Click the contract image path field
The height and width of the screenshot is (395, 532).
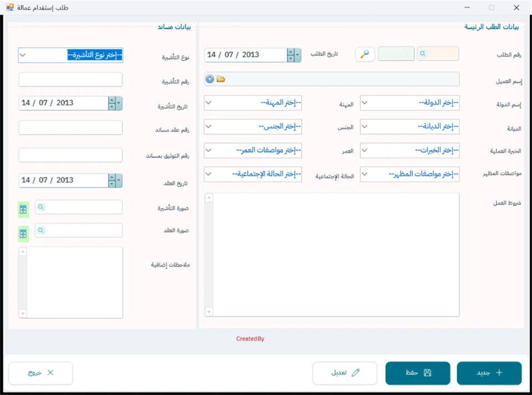79,230
